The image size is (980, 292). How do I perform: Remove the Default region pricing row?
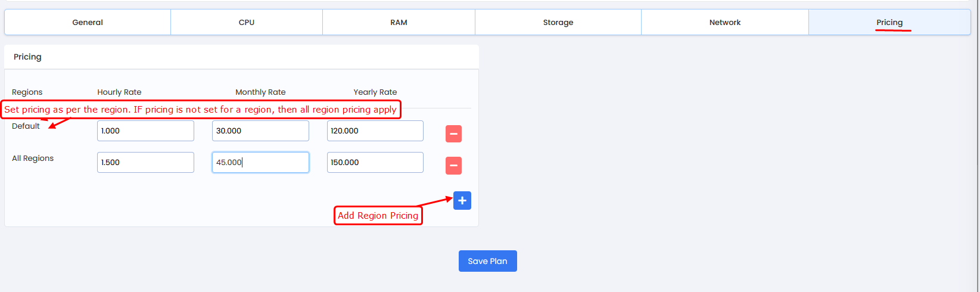coord(453,133)
